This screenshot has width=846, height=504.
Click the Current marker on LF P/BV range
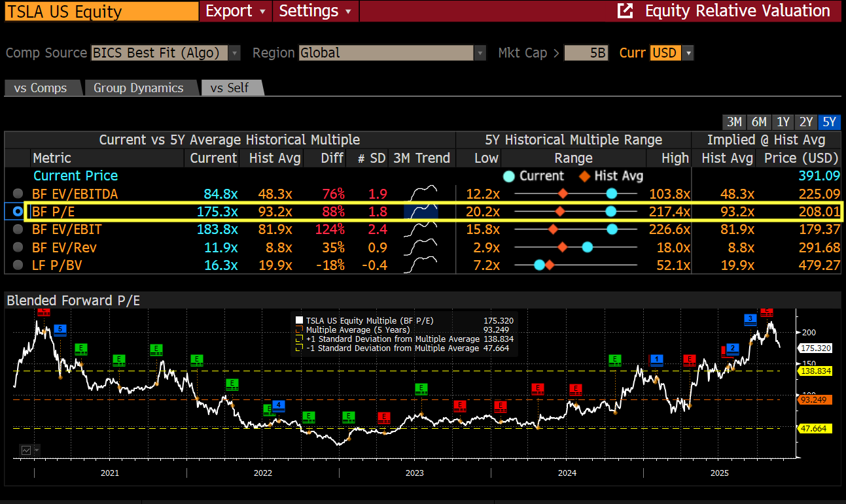pos(539,265)
